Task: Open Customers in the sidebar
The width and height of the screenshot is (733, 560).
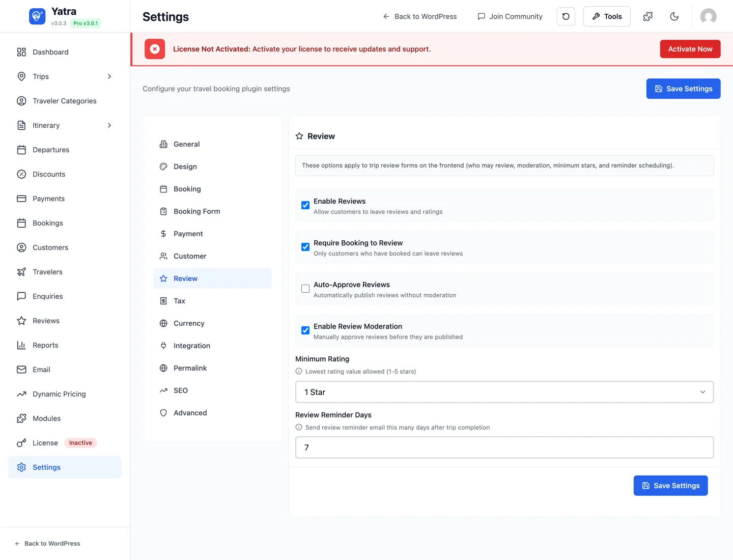Action: click(65, 247)
